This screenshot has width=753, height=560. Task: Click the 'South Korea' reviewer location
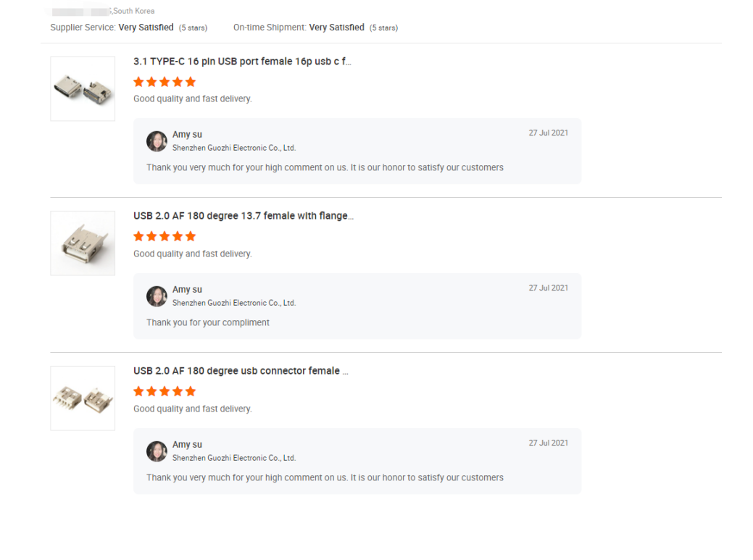[x=134, y=11]
